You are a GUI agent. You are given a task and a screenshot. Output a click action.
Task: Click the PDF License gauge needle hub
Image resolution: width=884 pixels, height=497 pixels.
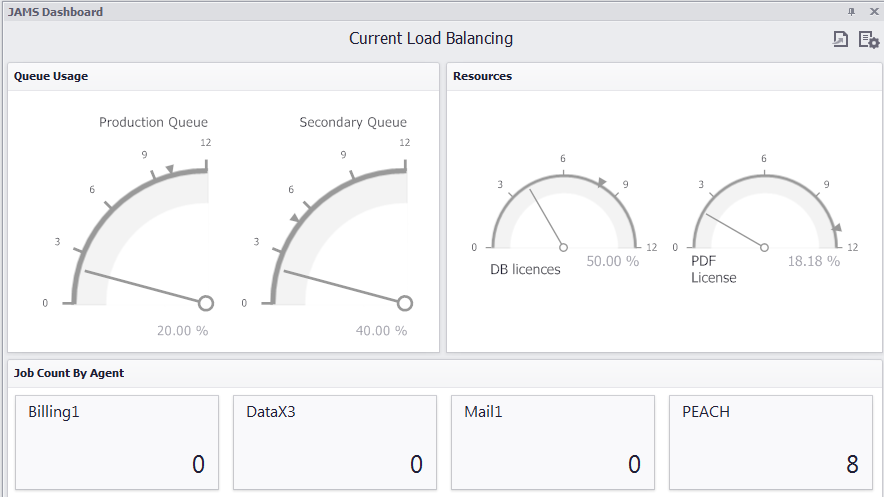point(765,247)
